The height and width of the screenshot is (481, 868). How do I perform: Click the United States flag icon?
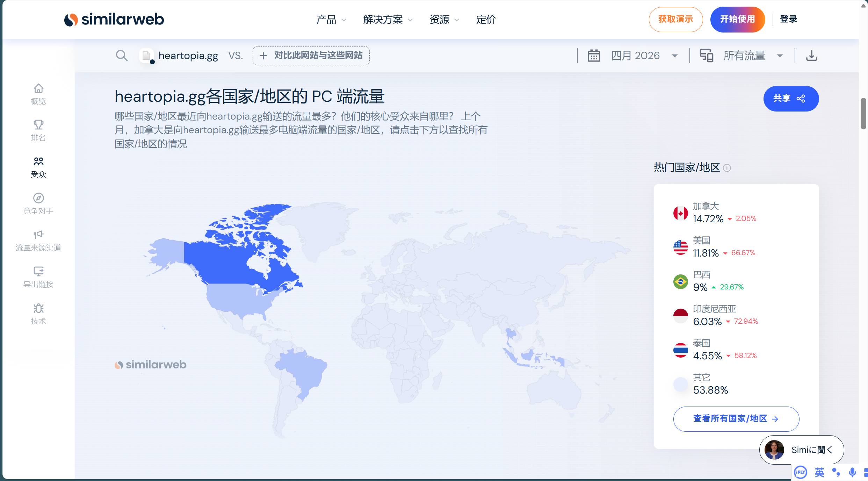[680, 247]
